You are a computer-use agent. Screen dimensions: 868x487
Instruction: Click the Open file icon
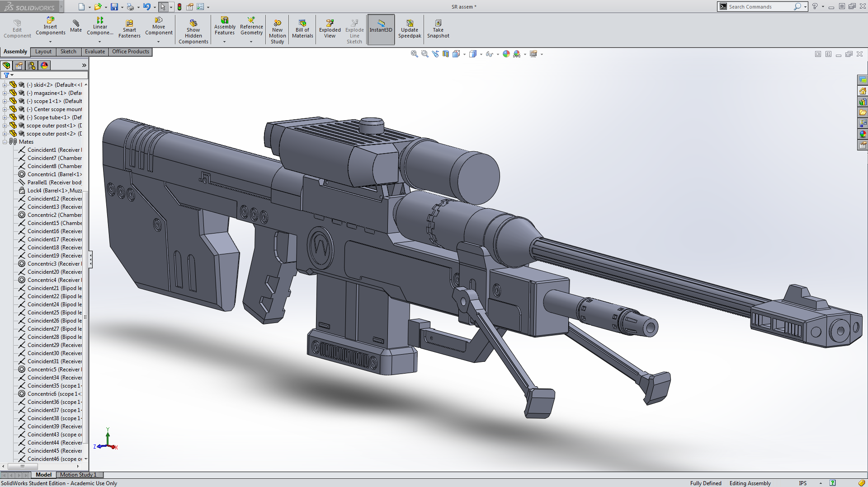tap(98, 7)
